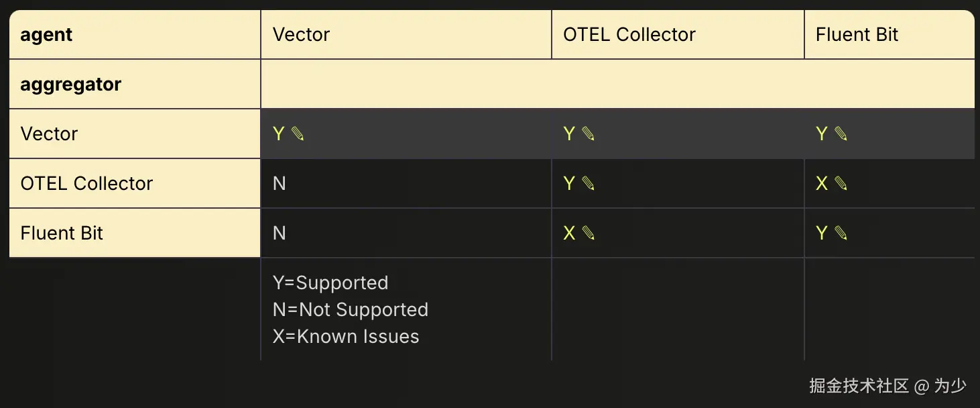
Task: Click the pencil icon for OTEL Collector agent, Vector aggregator
Action: (x=589, y=134)
